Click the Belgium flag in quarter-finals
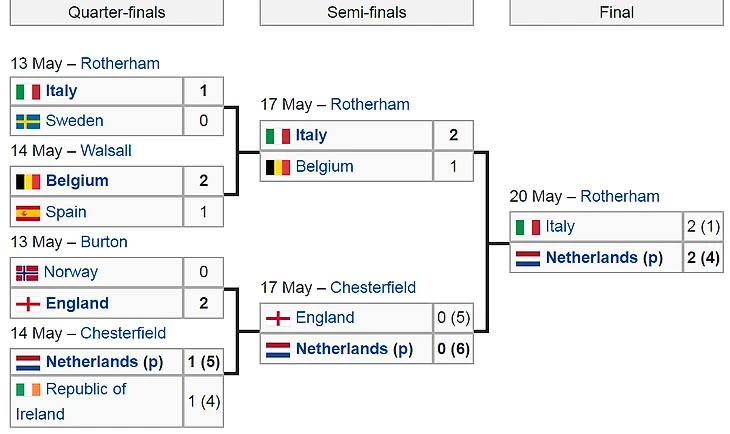The height and width of the screenshot is (434, 730). [28, 181]
